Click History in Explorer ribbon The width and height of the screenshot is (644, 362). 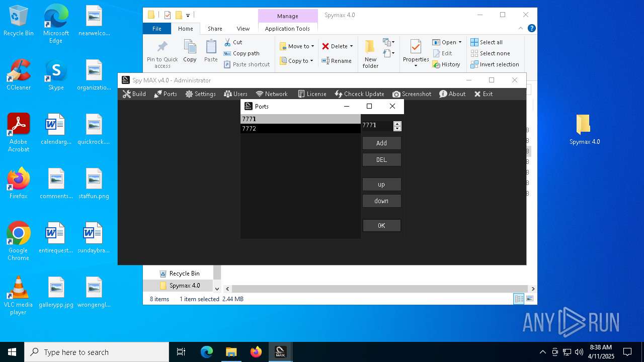[446, 64]
